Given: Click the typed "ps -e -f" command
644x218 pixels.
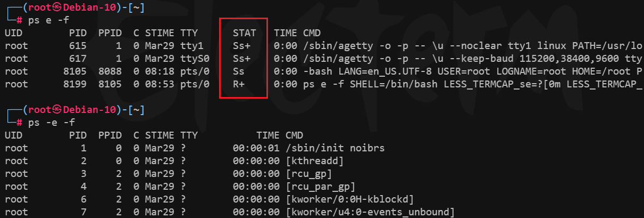Looking at the screenshot, I should (x=52, y=123).
